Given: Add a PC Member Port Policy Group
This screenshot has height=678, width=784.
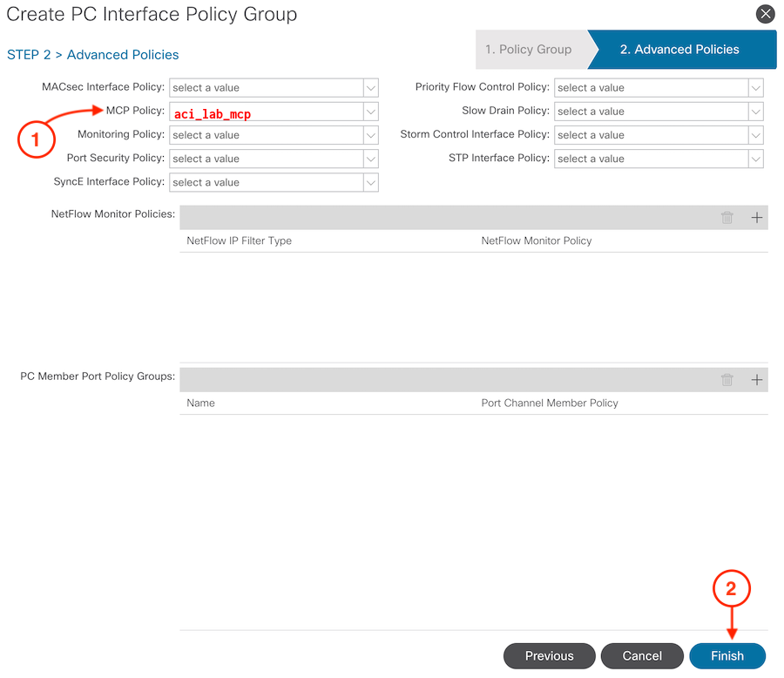Looking at the screenshot, I should coord(756,380).
